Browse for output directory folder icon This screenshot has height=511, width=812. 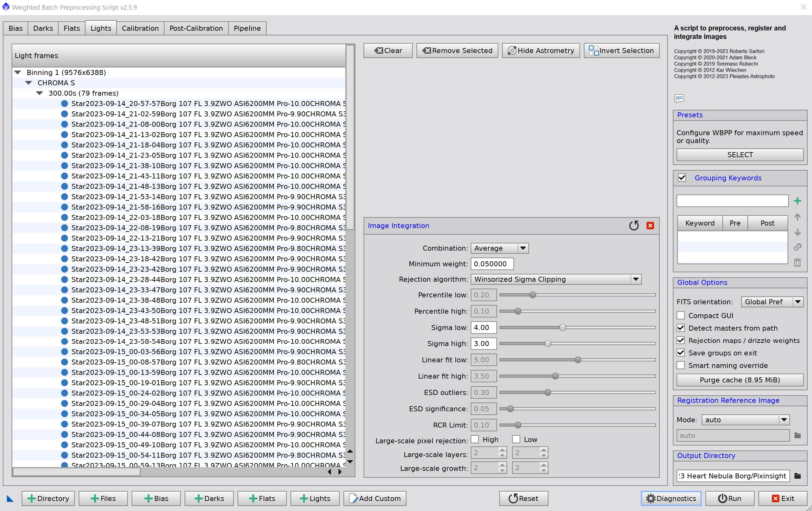797,476
